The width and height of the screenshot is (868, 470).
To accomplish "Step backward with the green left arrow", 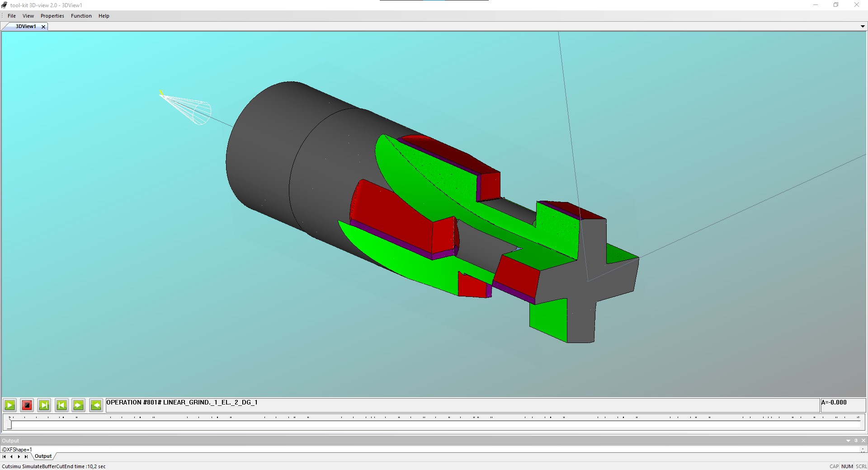I will 96,405.
